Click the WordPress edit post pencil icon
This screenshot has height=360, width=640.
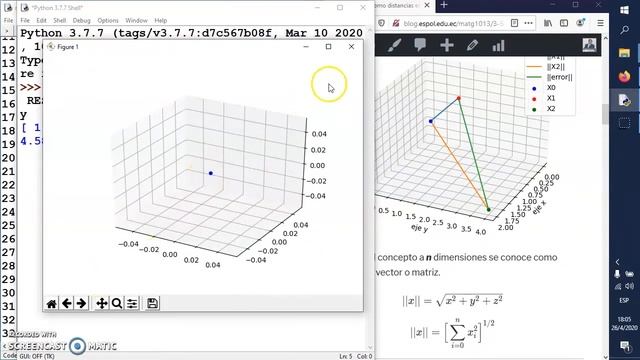(x=472, y=45)
